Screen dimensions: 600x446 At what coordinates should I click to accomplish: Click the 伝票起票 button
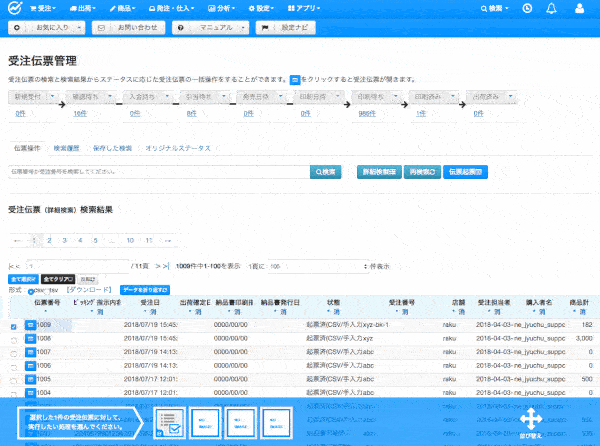click(x=465, y=172)
